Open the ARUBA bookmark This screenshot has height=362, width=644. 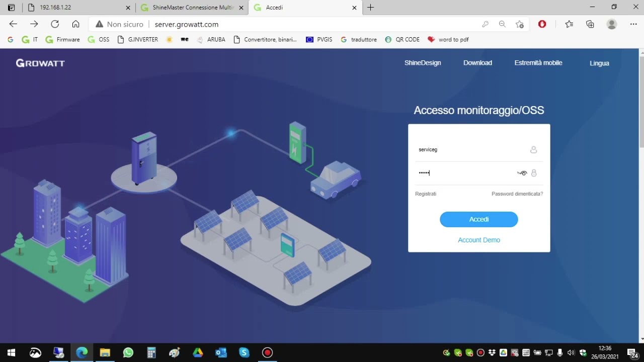click(210, 39)
